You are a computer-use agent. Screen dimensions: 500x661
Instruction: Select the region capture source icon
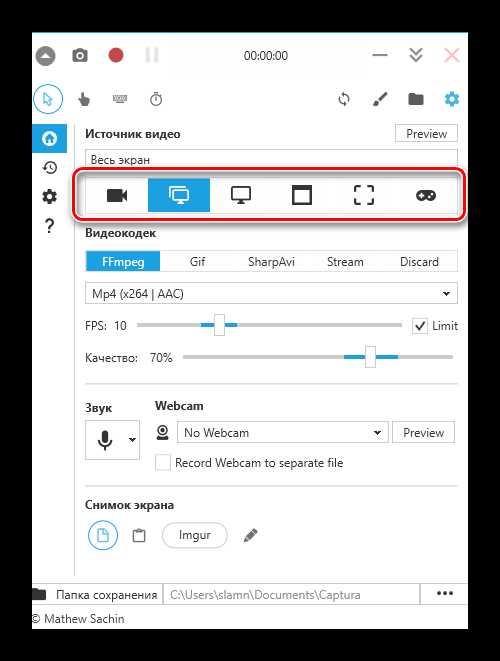364,195
